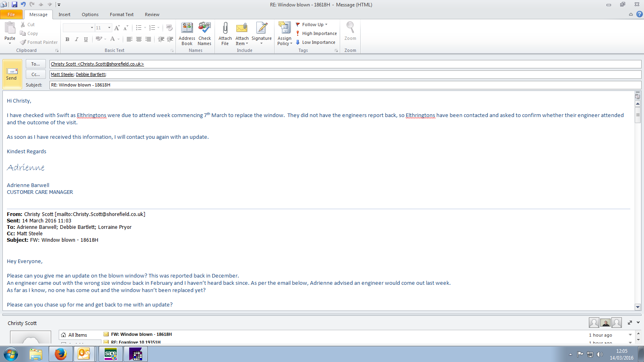Click the message body vertical scrollbar
Viewport: 644px width, 362px height.
click(x=638, y=201)
